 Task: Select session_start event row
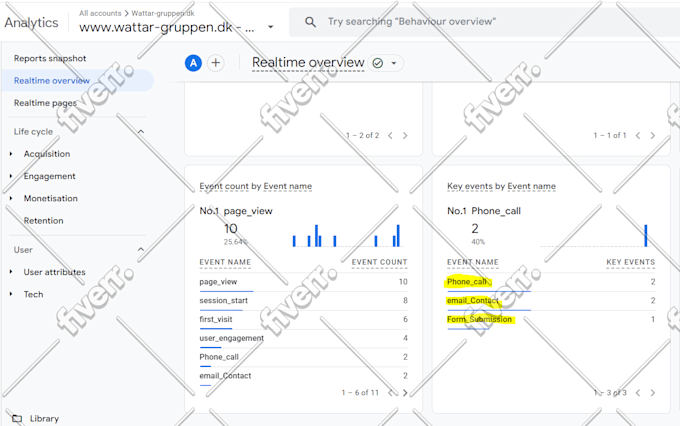click(x=304, y=301)
